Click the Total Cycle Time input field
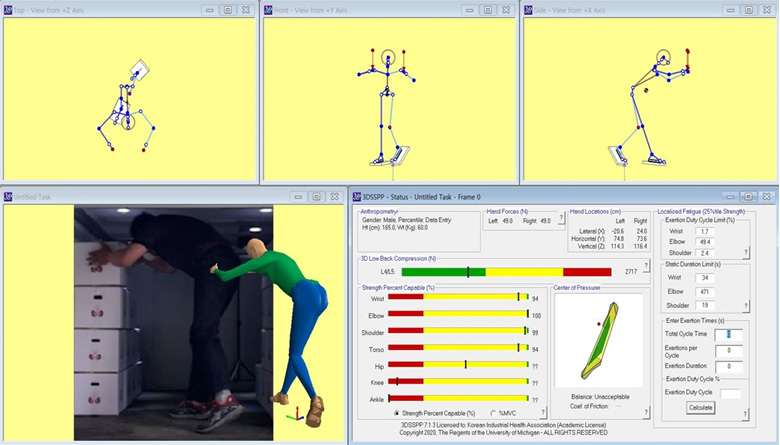This screenshot has height=445, width=780. [729, 334]
